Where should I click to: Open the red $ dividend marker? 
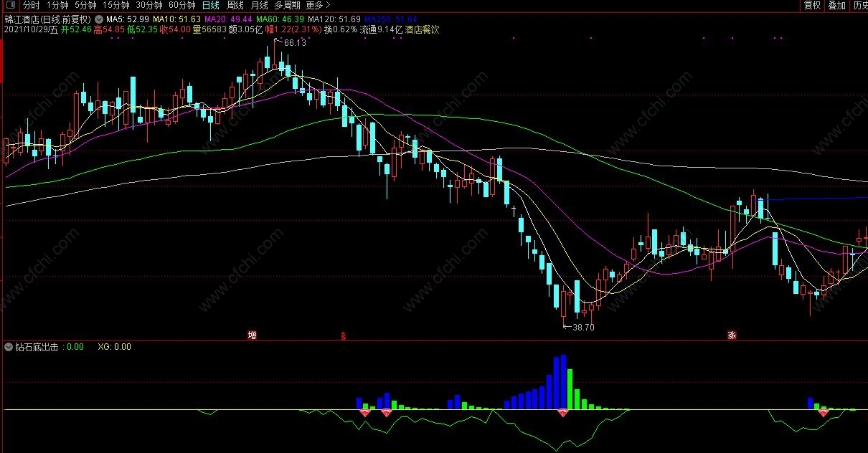tap(344, 335)
